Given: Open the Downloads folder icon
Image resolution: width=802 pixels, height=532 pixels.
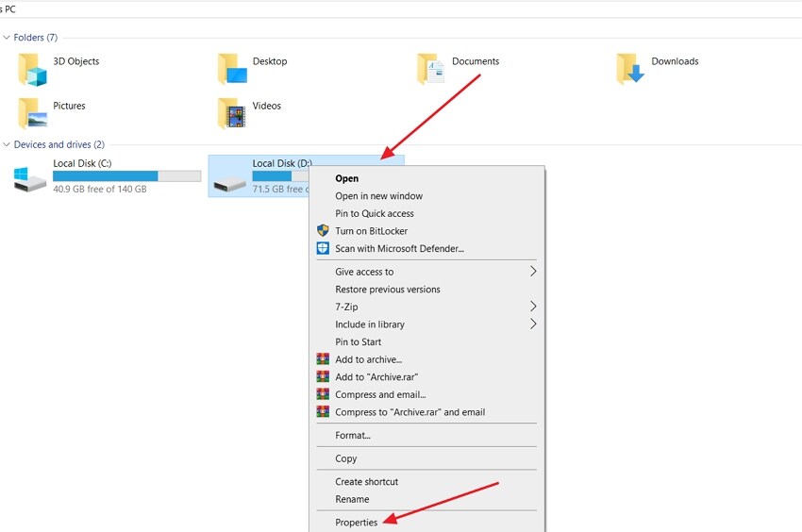Looking at the screenshot, I should (x=630, y=69).
